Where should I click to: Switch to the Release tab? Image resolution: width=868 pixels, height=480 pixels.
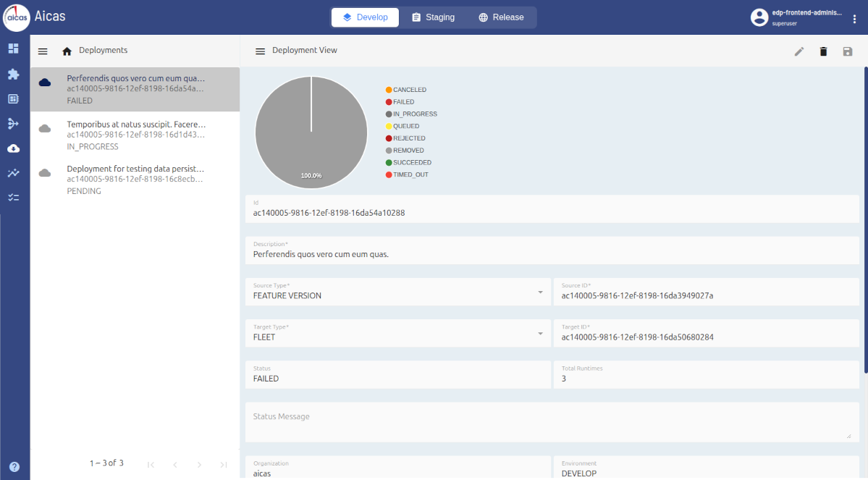[x=501, y=17]
